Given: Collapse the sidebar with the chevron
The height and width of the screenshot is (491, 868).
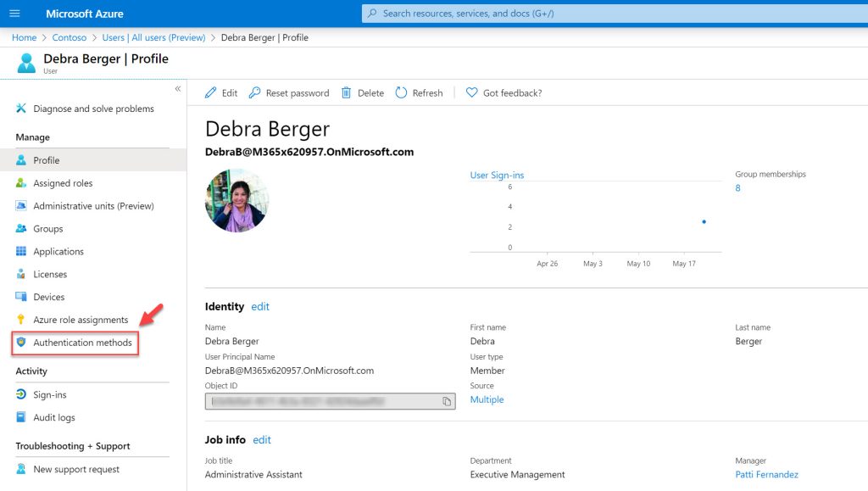Looking at the screenshot, I should pos(178,88).
